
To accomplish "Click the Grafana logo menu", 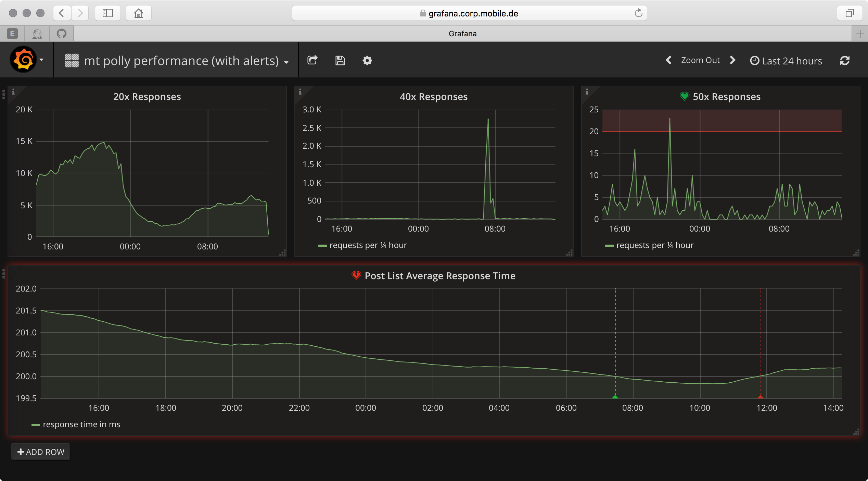I will pyautogui.click(x=24, y=60).
